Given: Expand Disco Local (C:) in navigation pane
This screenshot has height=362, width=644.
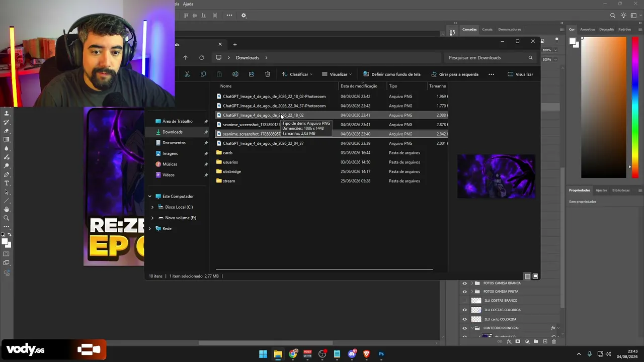Looking at the screenshot, I should [x=152, y=207].
